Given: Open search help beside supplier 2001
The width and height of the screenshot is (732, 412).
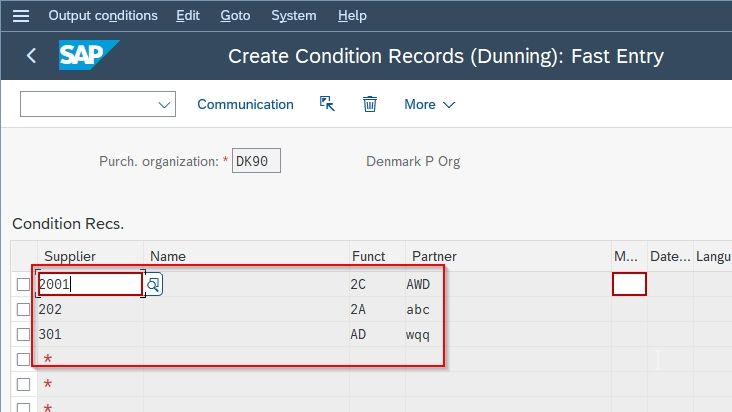Looking at the screenshot, I should pyautogui.click(x=153, y=284).
